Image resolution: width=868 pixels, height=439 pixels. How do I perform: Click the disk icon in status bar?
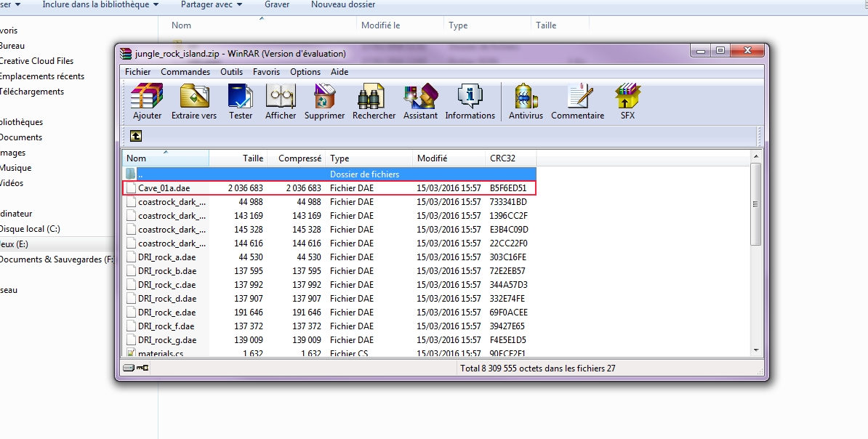(129, 368)
